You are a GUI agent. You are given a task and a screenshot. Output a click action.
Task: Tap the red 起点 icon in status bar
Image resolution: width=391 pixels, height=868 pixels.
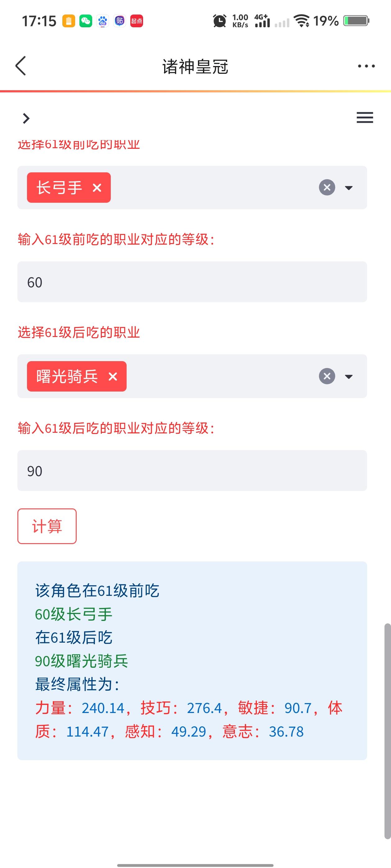136,21
